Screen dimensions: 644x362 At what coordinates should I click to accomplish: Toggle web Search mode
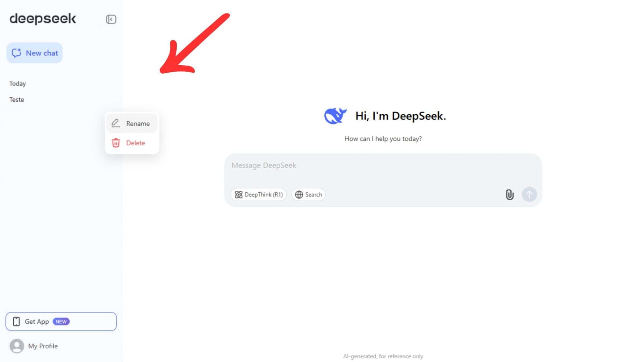[308, 194]
